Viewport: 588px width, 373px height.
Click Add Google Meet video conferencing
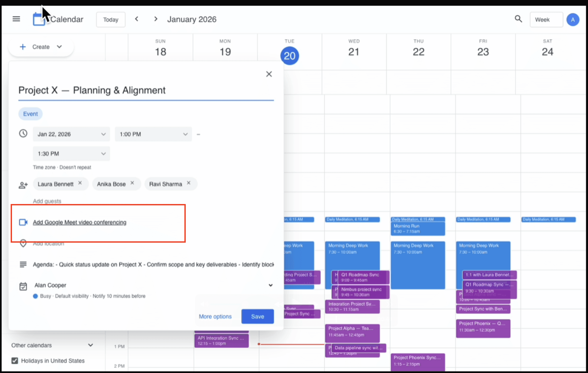pos(80,222)
